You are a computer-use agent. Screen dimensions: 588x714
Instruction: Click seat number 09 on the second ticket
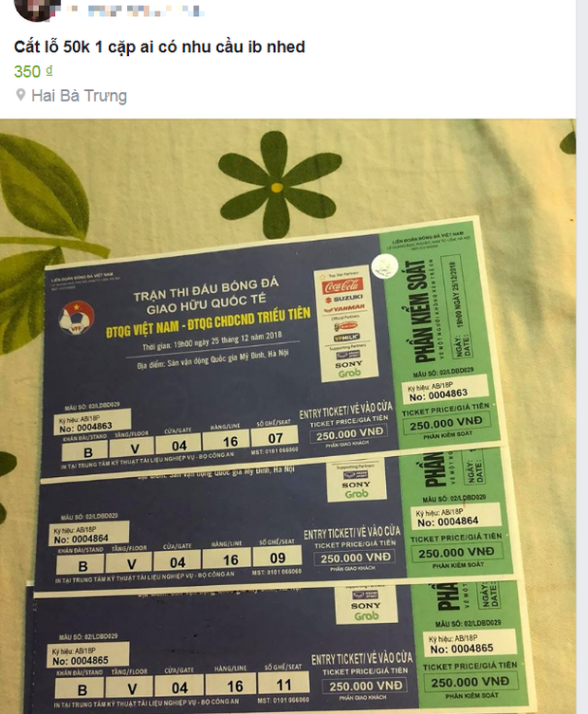coord(277,557)
